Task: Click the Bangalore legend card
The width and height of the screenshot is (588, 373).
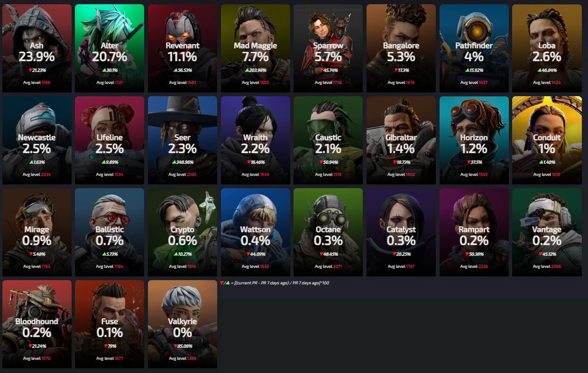Action: point(401,49)
